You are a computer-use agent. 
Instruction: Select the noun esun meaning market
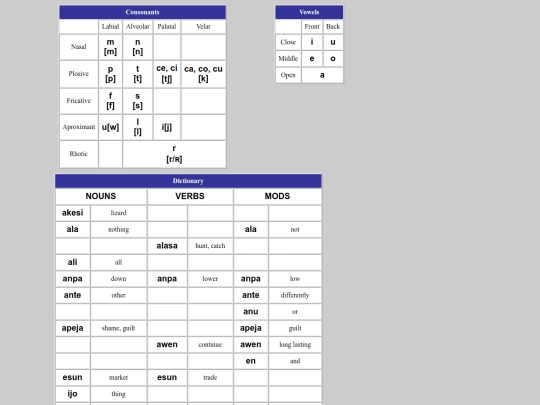pyautogui.click(x=73, y=377)
